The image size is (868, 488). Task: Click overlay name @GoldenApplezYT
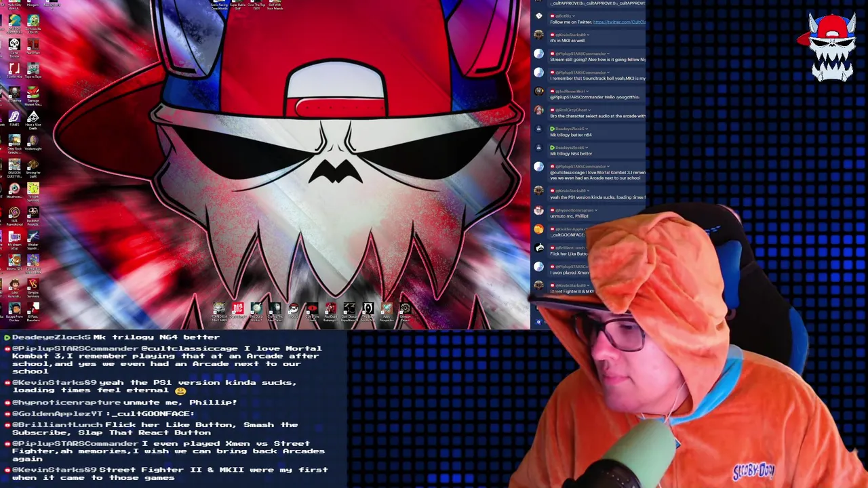(58, 413)
